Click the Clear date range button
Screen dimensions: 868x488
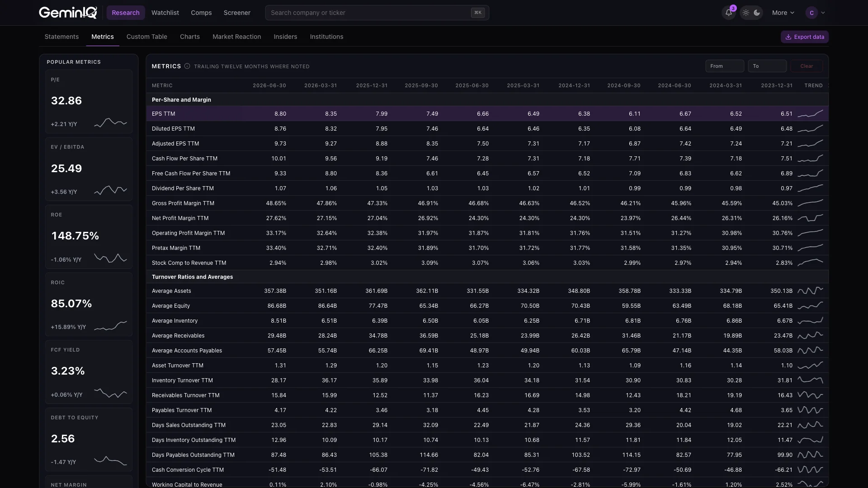(807, 66)
